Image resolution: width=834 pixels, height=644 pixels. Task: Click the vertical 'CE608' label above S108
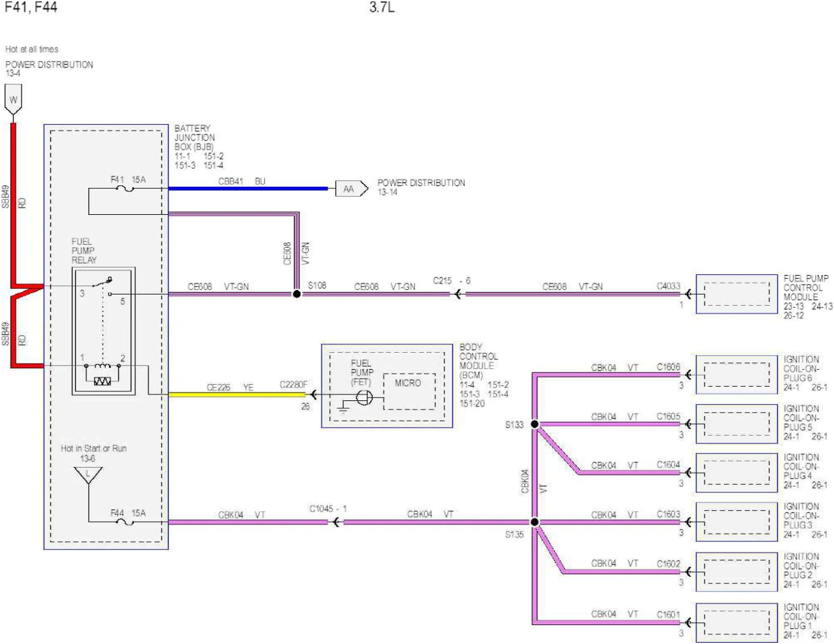point(287,253)
